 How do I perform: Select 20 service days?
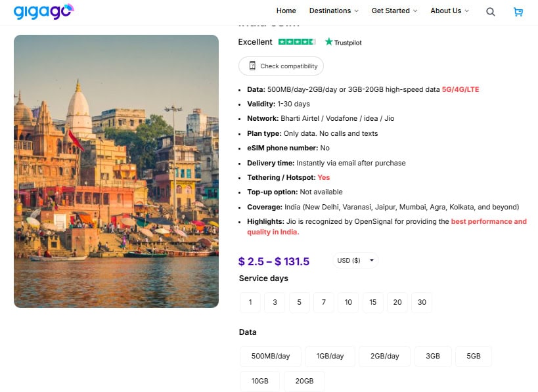(397, 302)
